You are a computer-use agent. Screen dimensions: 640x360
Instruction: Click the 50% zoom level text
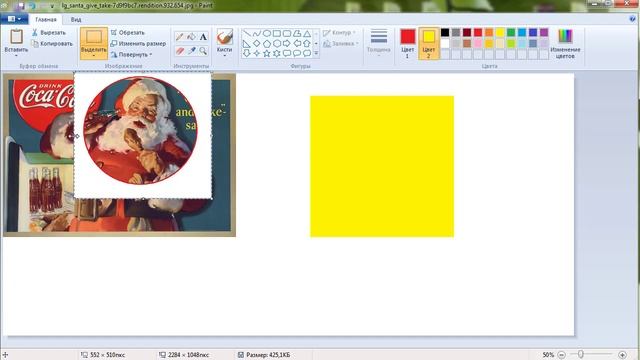coord(548,355)
